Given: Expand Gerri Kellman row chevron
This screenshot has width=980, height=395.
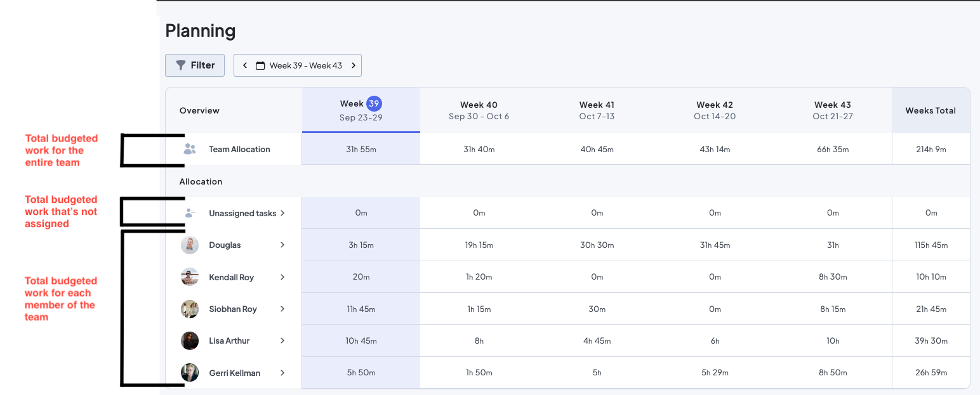Looking at the screenshot, I should click(282, 373).
